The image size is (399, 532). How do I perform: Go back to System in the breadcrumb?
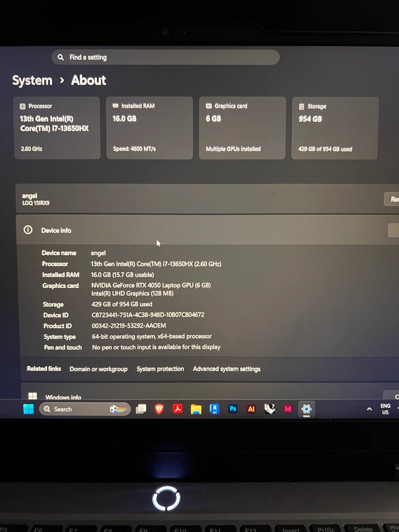(x=32, y=81)
